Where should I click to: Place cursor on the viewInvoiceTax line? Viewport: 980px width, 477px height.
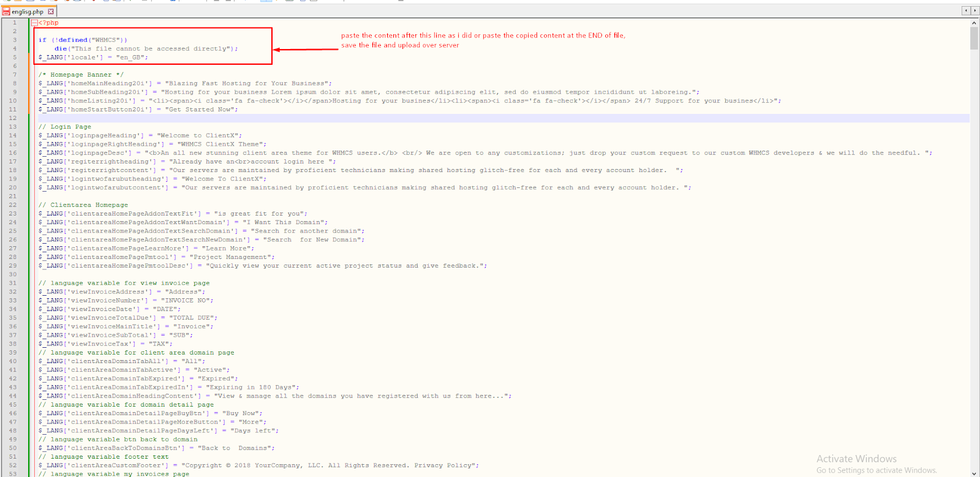click(105, 344)
